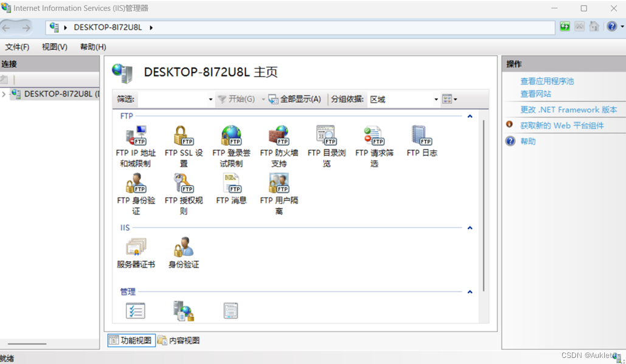Click the green refresh icon in address bar
626x364 pixels.
(x=565, y=27)
